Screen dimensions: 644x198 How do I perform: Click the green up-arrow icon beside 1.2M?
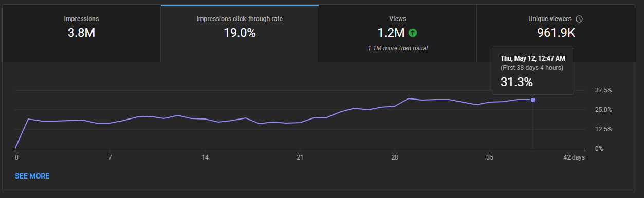point(413,33)
